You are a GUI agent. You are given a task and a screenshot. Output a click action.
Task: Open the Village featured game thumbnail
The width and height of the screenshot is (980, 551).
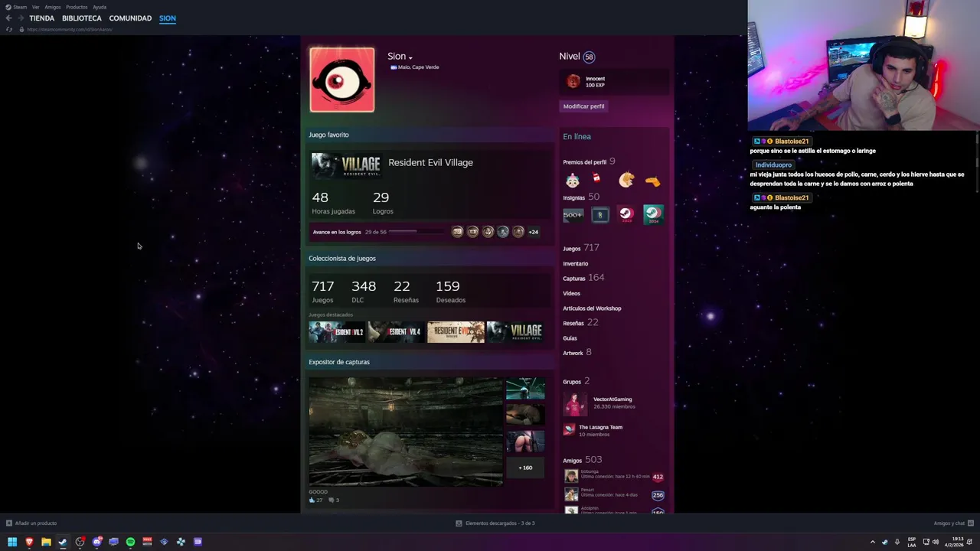click(x=515, y=332)
